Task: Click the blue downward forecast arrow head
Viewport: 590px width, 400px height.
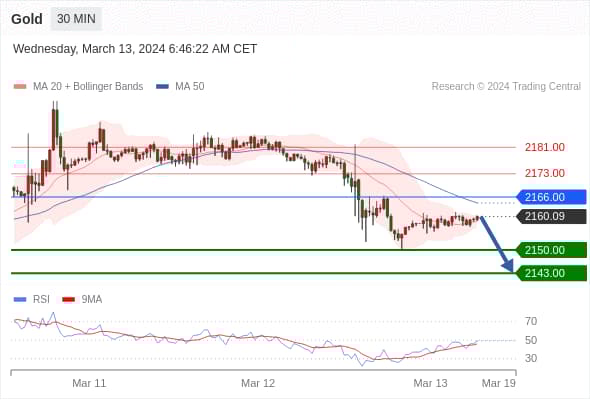Action: point(508,266)
